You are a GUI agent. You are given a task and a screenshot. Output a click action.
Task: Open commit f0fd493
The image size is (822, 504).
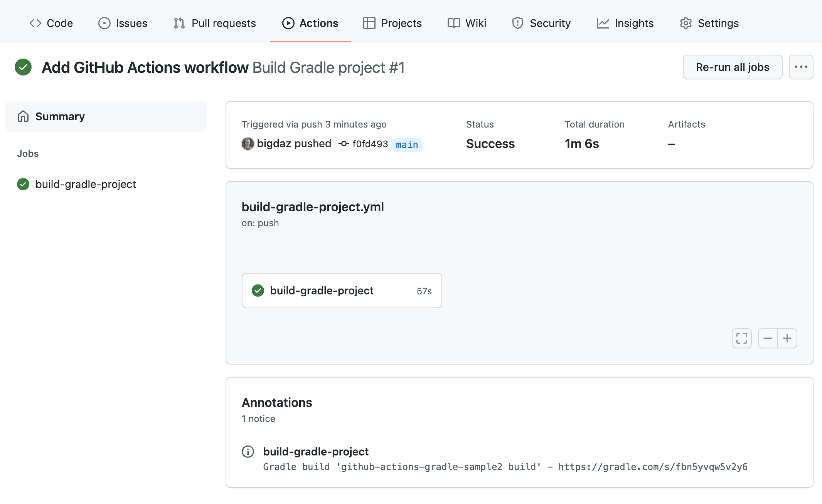coord(370,143)
